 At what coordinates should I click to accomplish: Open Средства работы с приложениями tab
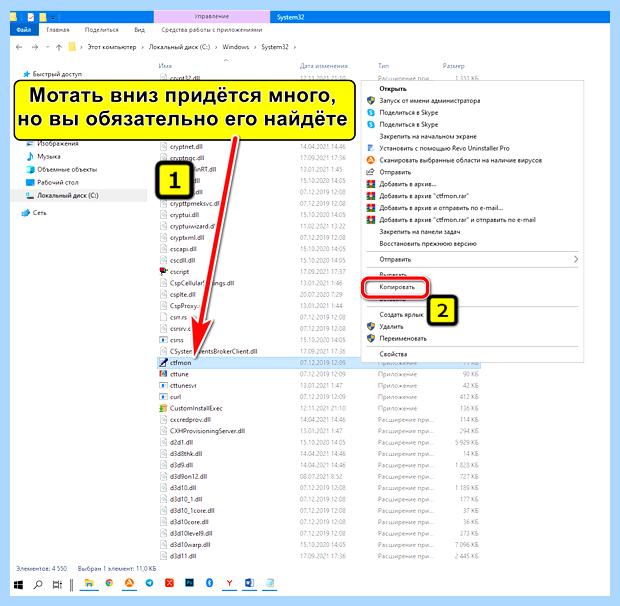[212, 30]
